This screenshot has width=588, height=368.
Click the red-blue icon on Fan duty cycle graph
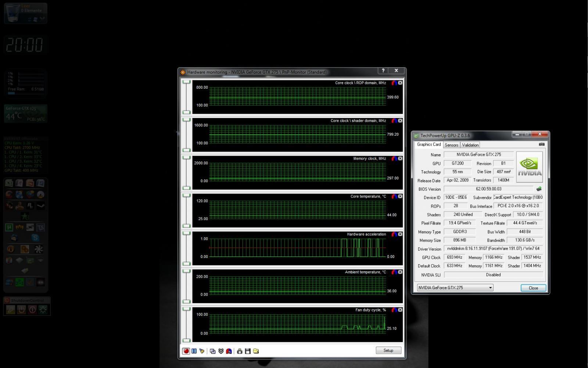pos(394,310)
